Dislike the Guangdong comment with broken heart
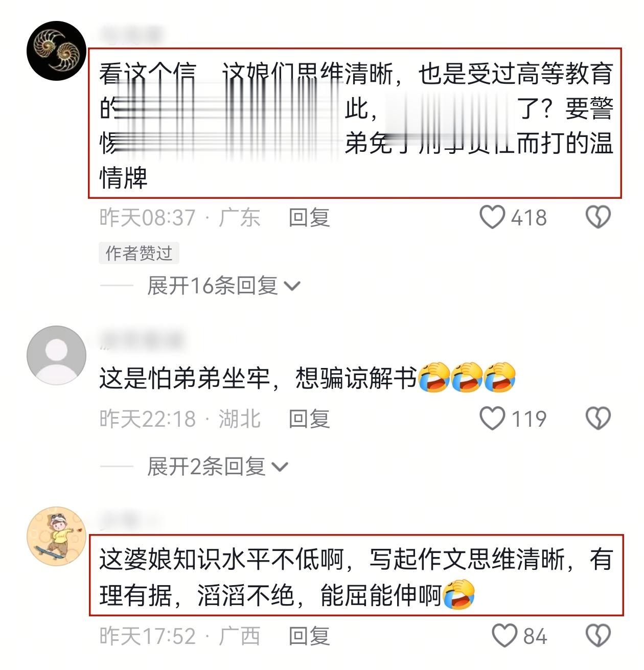This screenshot has height=670, width=644. [x=597, y=217]
